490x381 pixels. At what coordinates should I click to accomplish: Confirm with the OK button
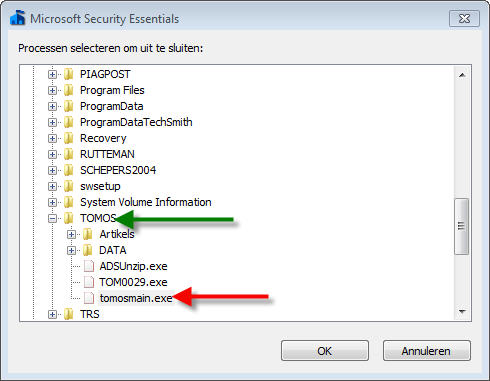(x=325, y=351)
